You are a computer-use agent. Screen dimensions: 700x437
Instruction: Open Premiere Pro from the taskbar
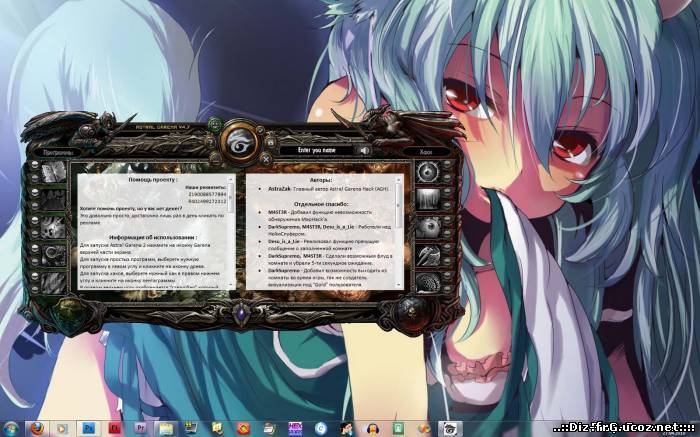coord(141,429)
